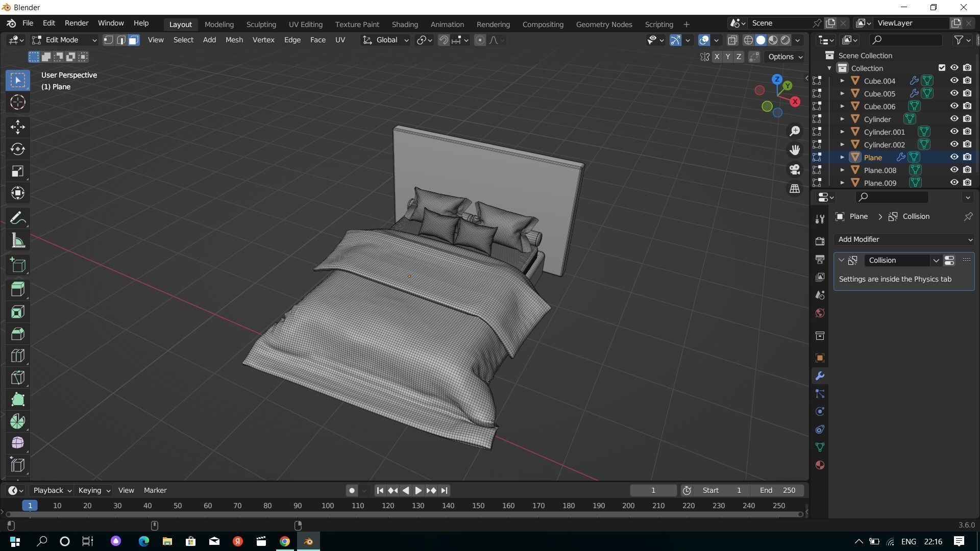Open the World properties tab
This screenshot has width=980, height=551.
820,313
